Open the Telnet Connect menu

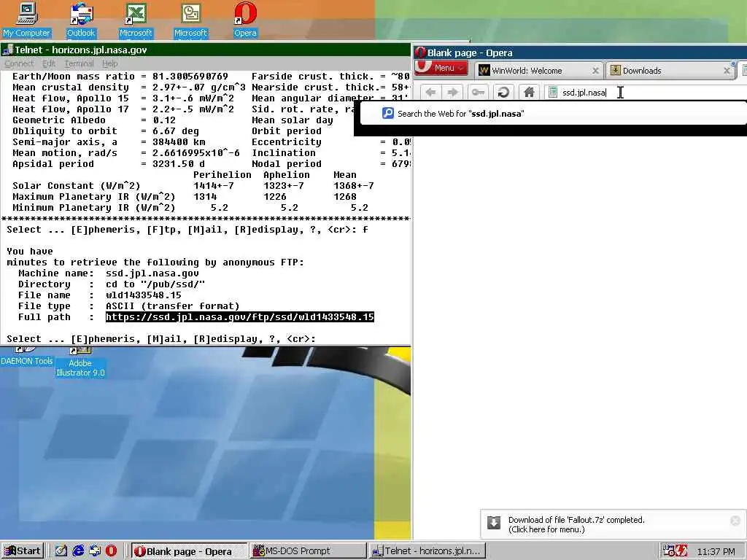click(x=19, y=63)
